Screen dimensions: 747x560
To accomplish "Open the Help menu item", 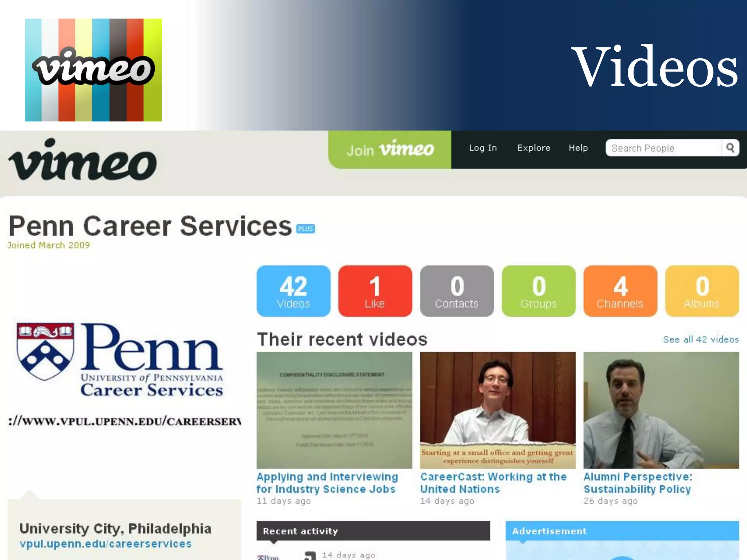I will pyautogui.click(x=578, y=148).
